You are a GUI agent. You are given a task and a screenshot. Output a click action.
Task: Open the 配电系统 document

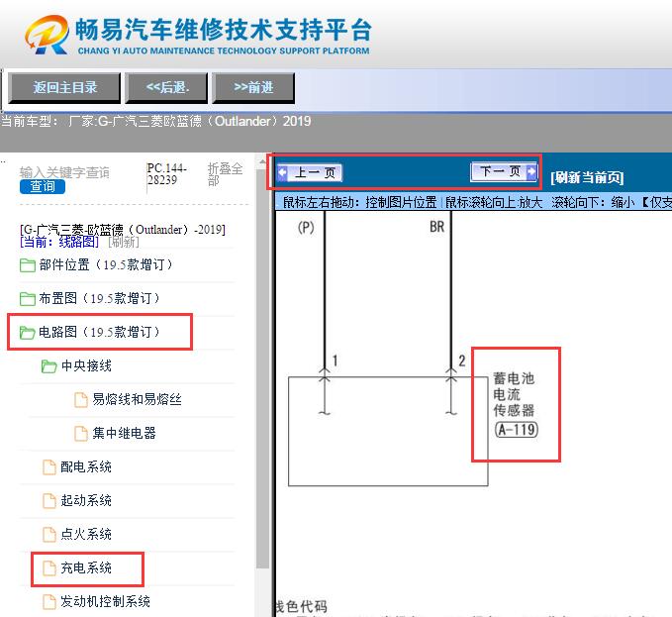pos(86,466)
